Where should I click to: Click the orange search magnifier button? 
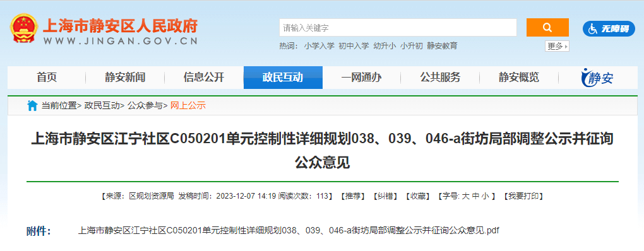(547, 28)
